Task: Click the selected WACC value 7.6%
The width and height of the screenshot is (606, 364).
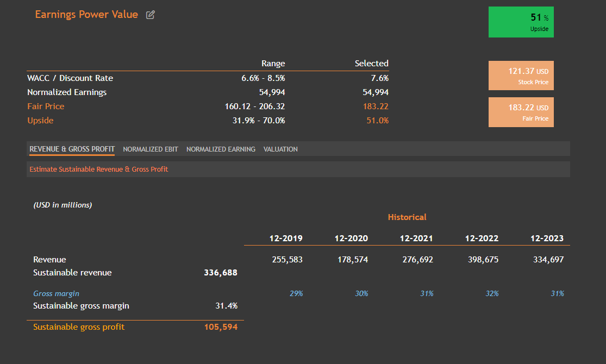Action: (x=379, y=78)
